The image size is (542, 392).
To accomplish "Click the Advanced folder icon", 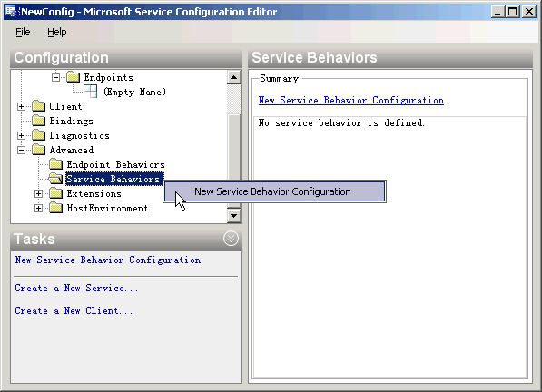I will pos(38,150).
